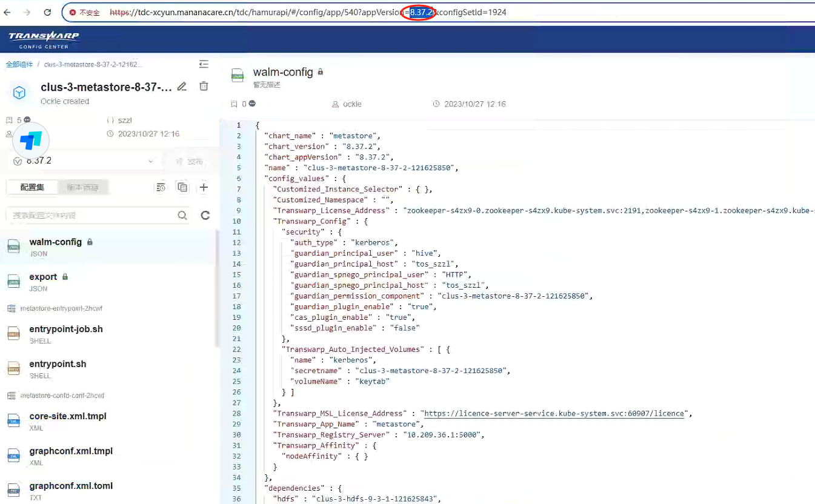Click the 全部组件 breadcrumb link
Viewport: 815px width, 504px height.
tap(19, 64)
